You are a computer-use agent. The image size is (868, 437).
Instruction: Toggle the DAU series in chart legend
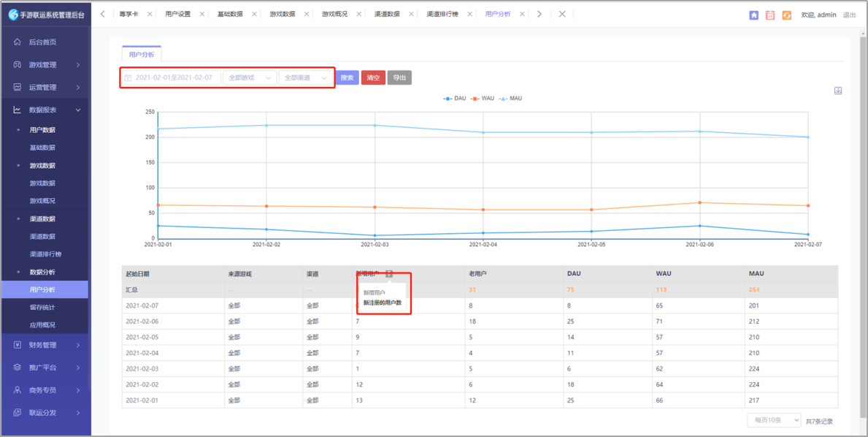(455, 98)
